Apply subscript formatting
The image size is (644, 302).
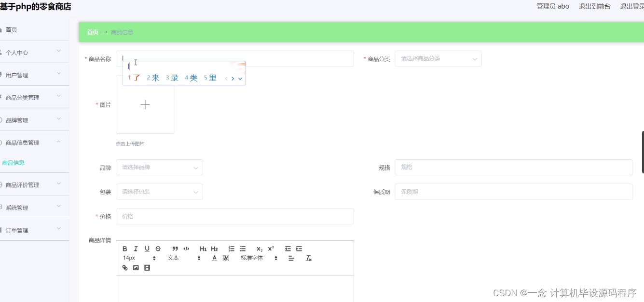[260, 249]
